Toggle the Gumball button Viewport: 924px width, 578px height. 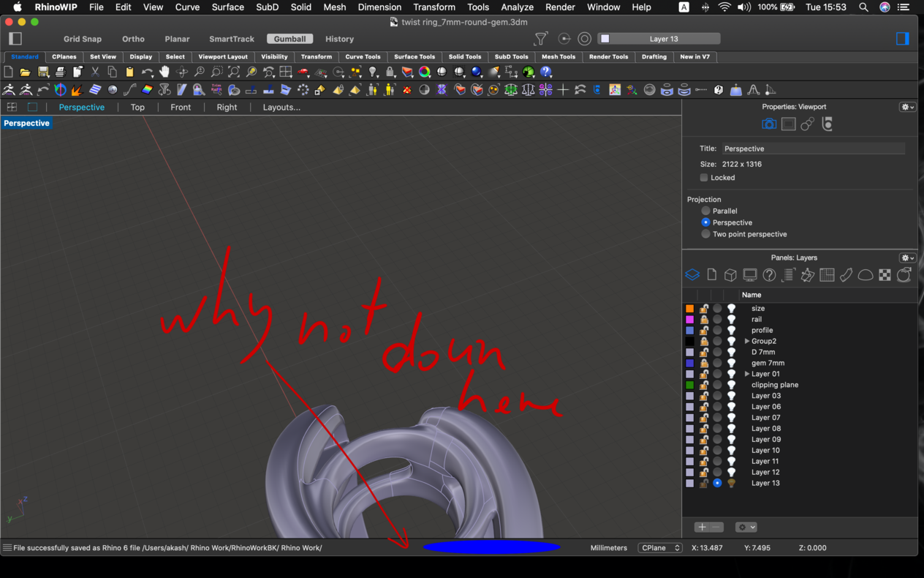coord(290,39)
